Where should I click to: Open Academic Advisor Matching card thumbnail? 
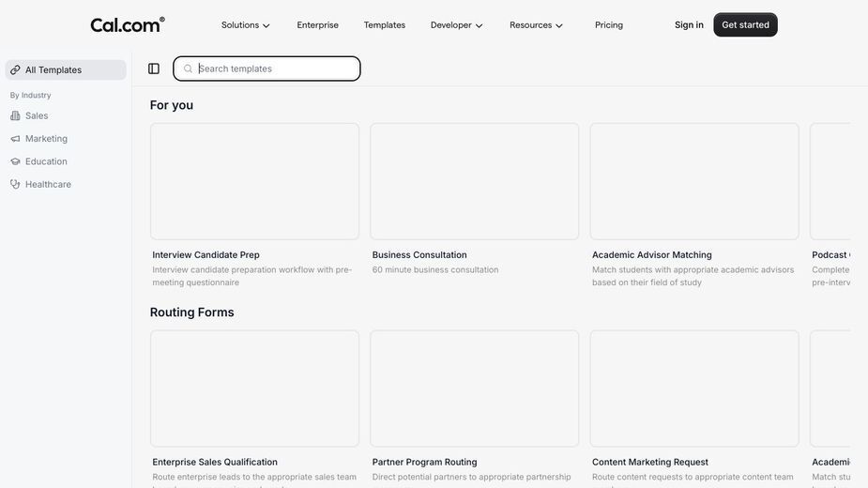694,181
